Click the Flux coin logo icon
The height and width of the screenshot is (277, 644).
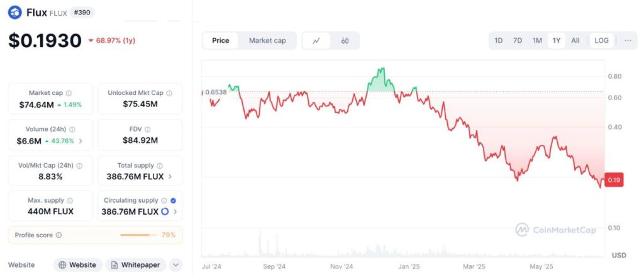pos(15,13)
